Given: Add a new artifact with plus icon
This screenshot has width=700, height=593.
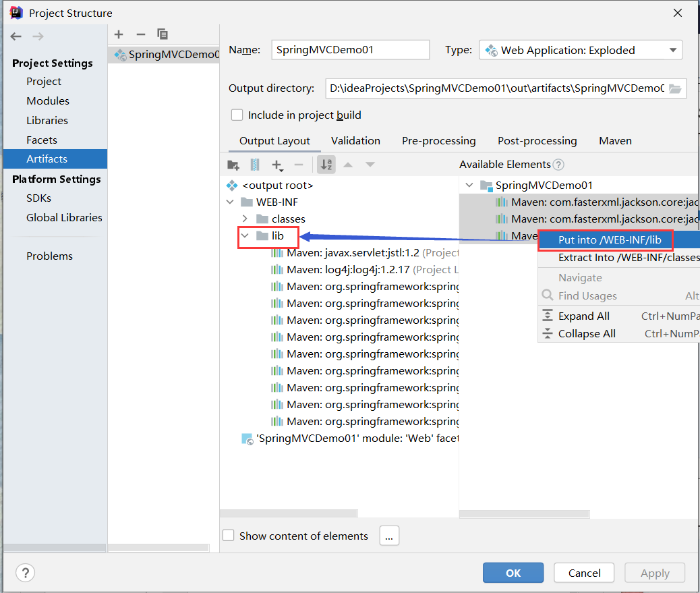Looking at the screenshot, I should pyautogui.click(x=119, y=34).
